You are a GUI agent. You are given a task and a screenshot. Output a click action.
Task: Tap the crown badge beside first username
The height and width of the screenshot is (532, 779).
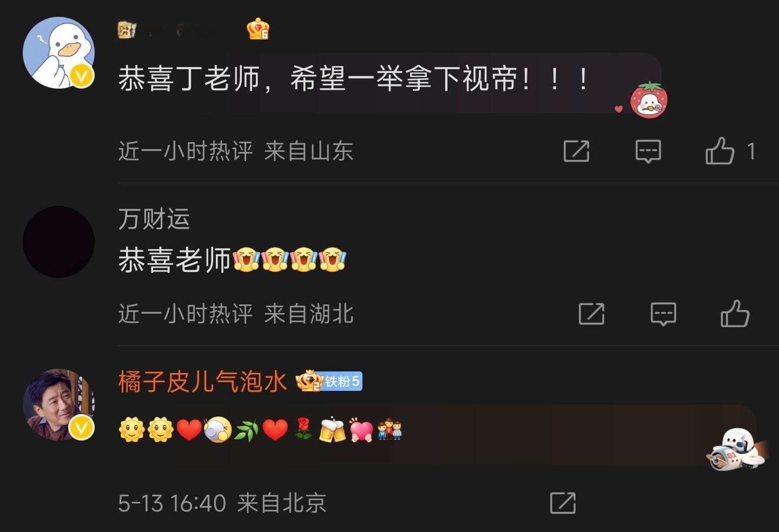[x=258, y=29]
